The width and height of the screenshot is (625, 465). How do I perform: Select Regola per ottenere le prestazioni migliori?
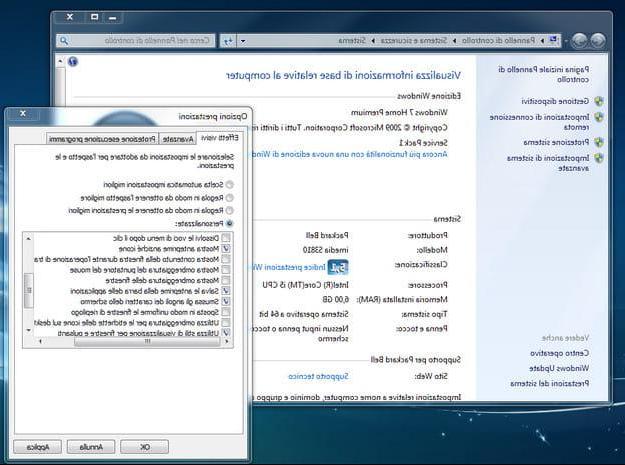coord(229,210)
